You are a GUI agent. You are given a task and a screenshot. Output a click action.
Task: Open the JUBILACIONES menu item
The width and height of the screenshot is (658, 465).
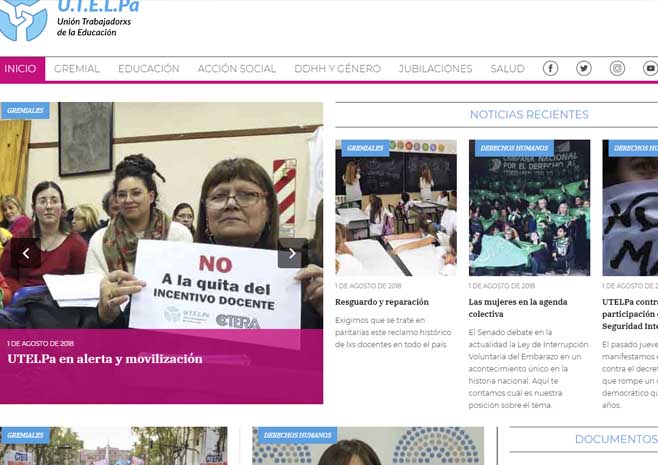click(436, 69)
